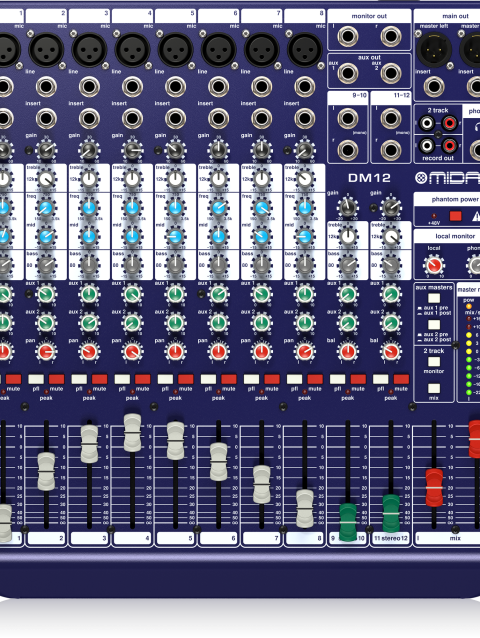Click aux out 1 jack

[348, 73]
